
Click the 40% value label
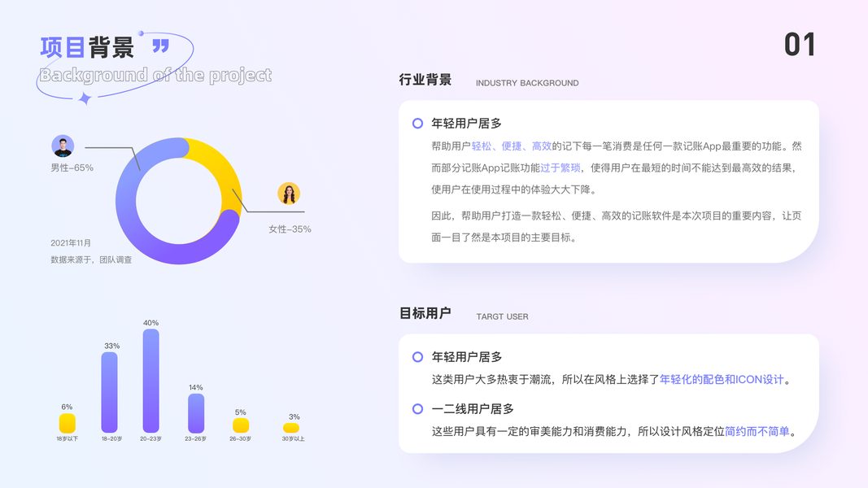click(x=151, y=323)
